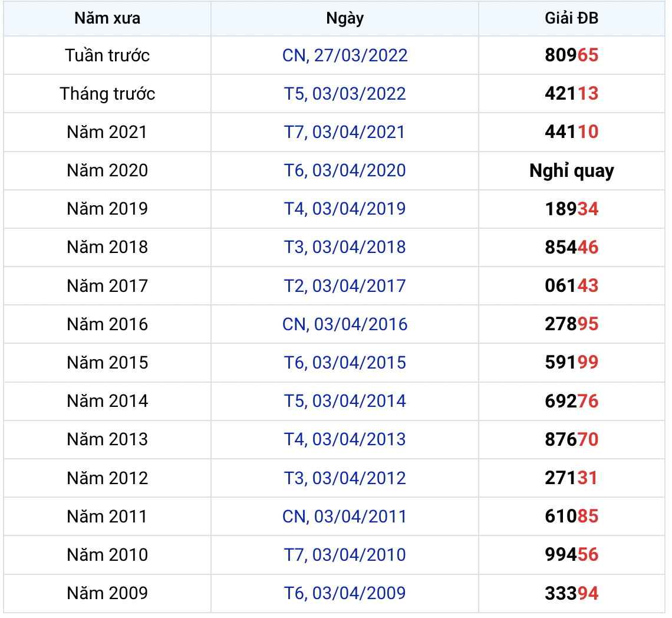The width and height of the screenshot is (672, 618).
Task: Go to the T7, 03/04/2010 result link
Action: 345,555
